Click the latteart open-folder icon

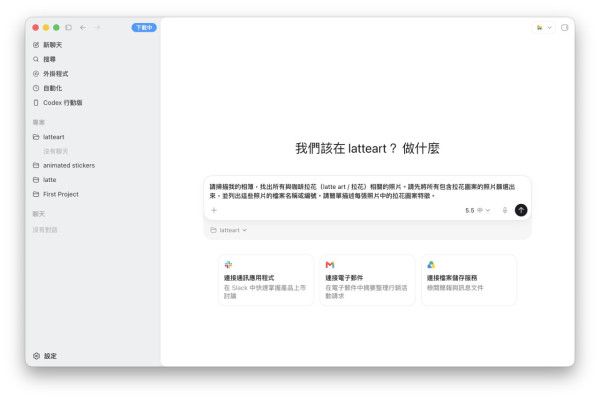coord(36,137)
